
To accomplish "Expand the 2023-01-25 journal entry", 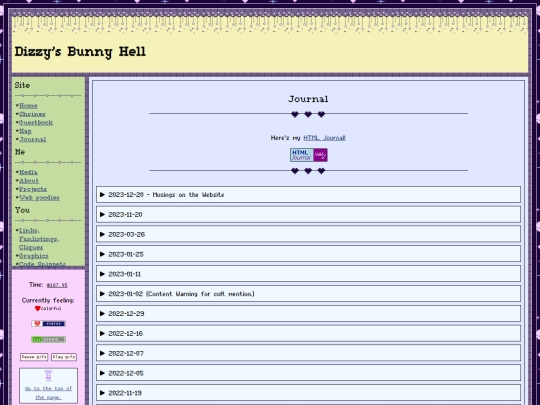I will [x=308, y=254].
